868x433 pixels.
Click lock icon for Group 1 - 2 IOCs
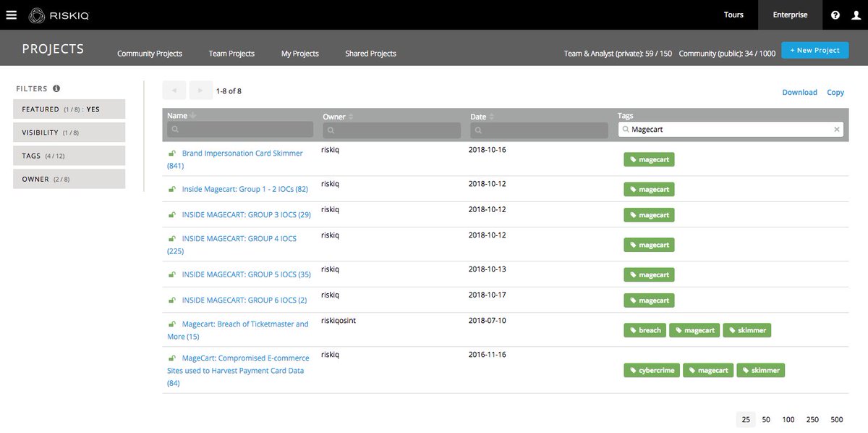click(172, 190)
